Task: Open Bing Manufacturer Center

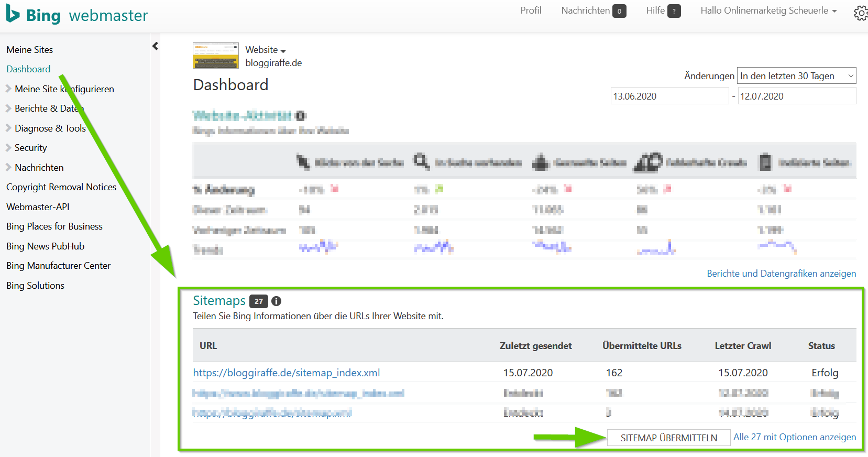Action: [x=58, y=266]
